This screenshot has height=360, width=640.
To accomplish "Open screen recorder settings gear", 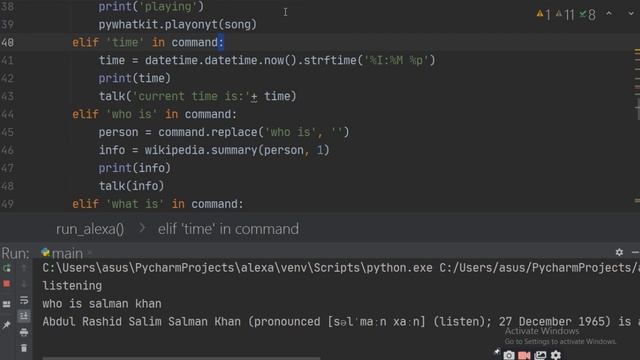I will [556, 355].
